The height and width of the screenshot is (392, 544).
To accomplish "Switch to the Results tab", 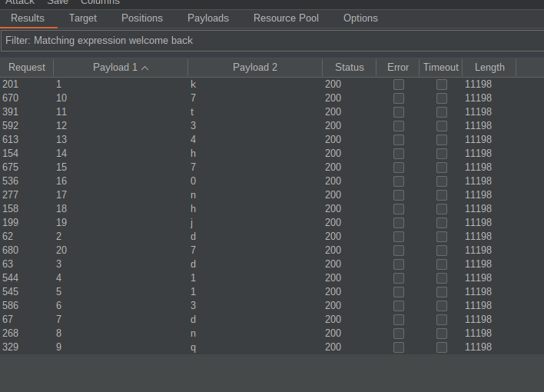I will tap(28, 18).
